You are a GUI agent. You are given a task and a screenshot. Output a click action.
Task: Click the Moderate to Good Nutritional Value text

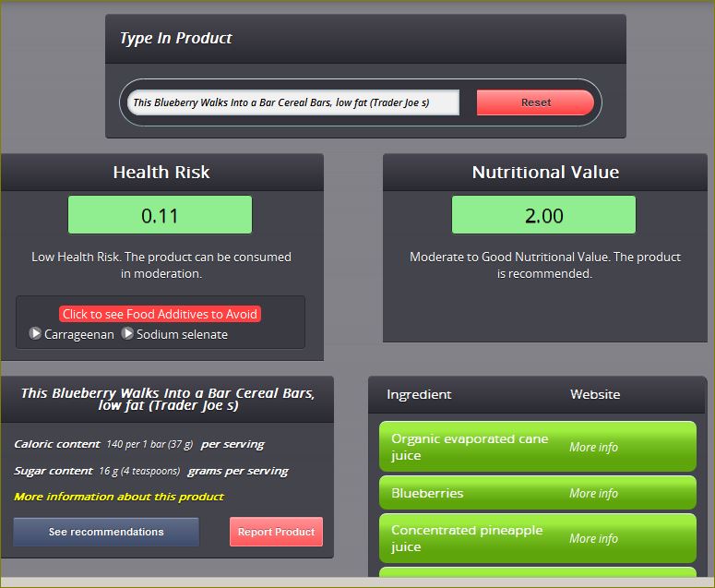coord(545,265)
